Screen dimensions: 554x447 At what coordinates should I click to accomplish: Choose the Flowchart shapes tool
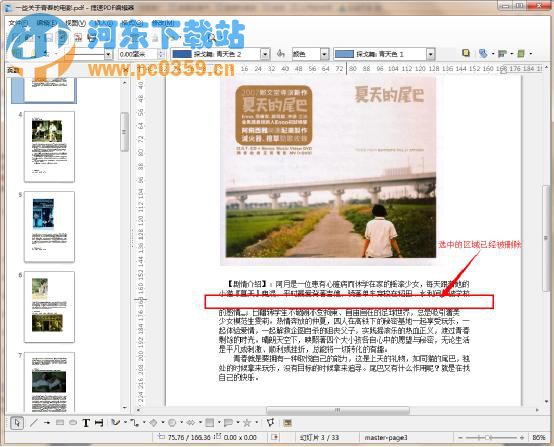pos(210,423)
